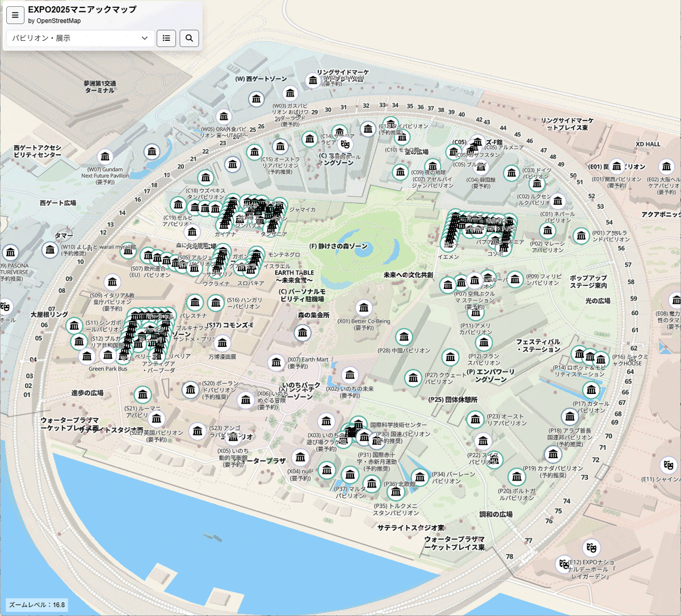Select the Gundam Next Future Pavilion marker

click(105, 157)
